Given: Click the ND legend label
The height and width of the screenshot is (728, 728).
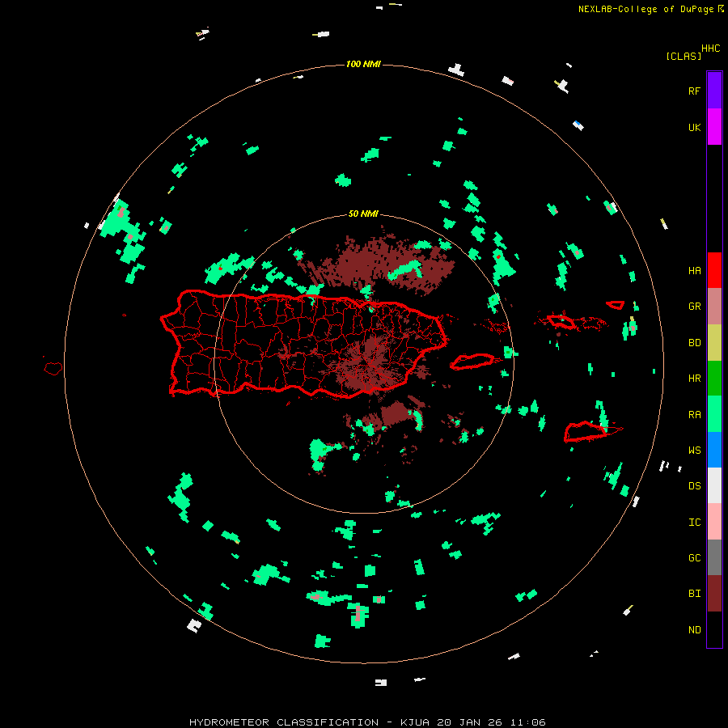Looking at the screenshot, I should (x=694, y=630).
